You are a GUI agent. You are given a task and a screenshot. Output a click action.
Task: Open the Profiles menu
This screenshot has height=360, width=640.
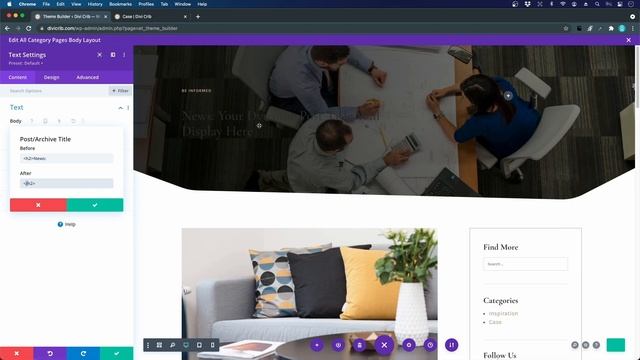[x=146, y=4]
